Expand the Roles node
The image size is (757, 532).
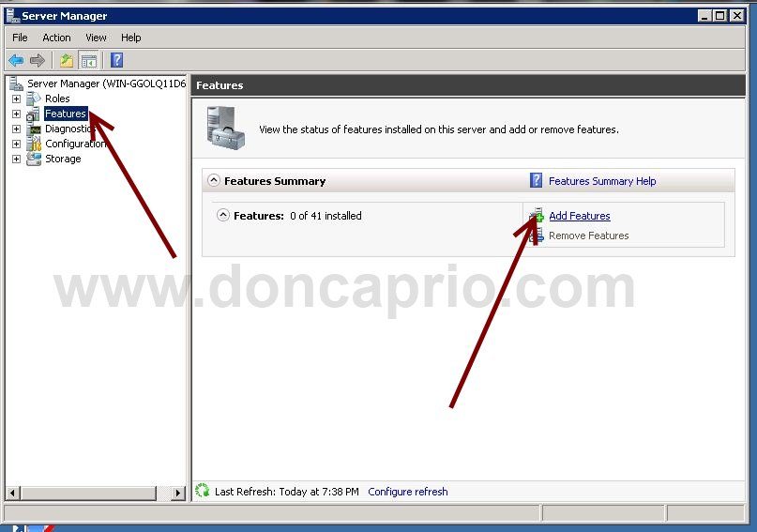pyautogui.click(x=16, y=99)
